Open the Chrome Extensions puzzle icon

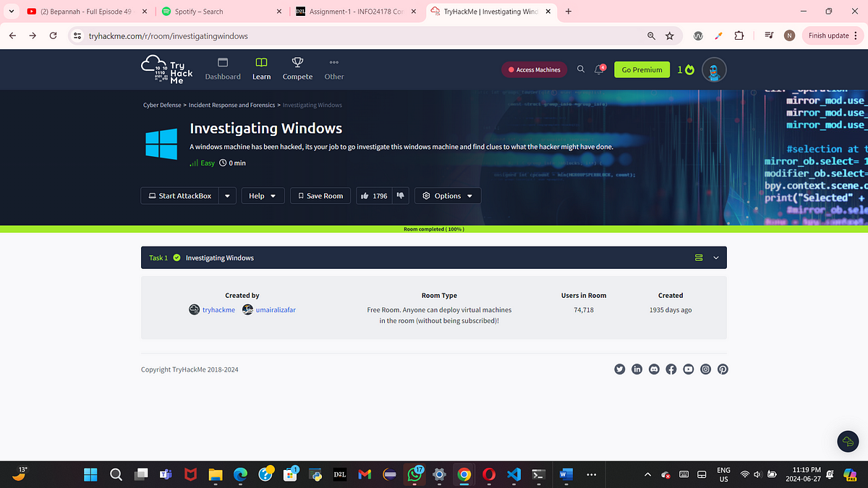[739, 35]
